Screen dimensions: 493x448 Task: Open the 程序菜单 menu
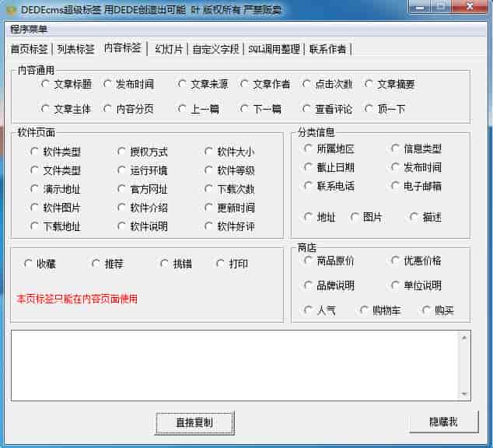pos(29,30)
